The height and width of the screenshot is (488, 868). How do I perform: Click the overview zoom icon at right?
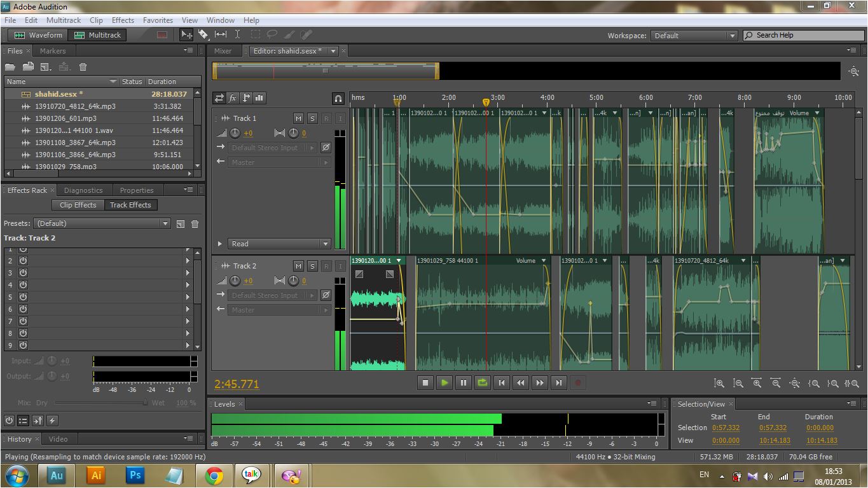tap(853, 71)
